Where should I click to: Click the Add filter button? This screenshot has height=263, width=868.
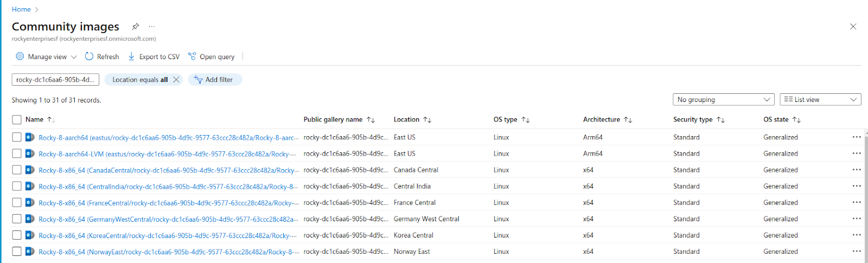(215, 80)
